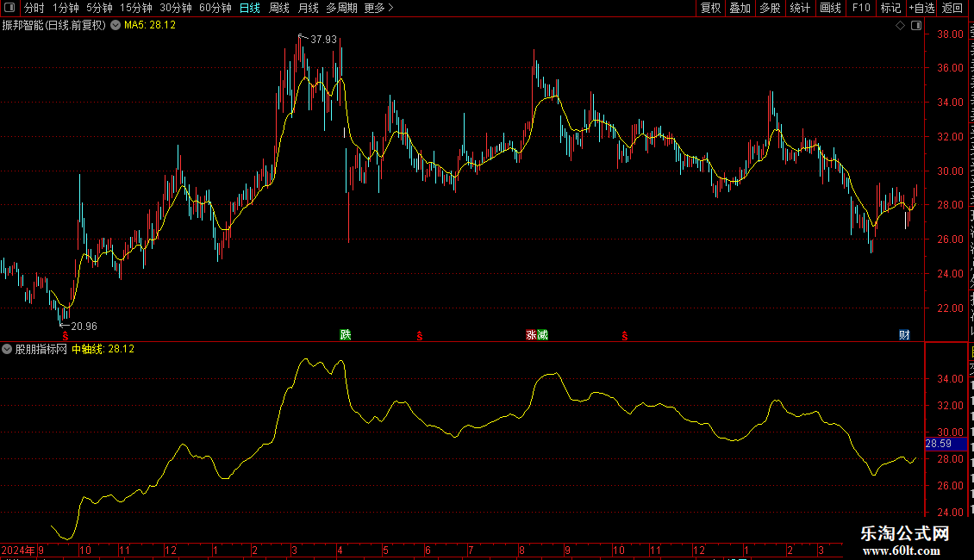The height and width of the screenshot is (560, 974).
Task: Click the 2024年 time axis label
Action: click(x=18, y=550)
